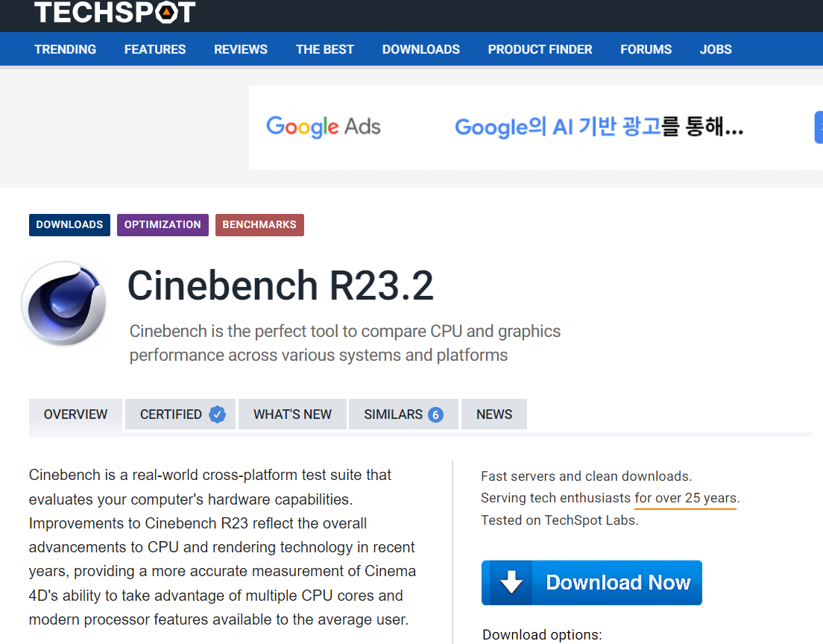The image size is (823, 644).
Task: Open the Cinebench app icon image
Action: click(x=64, y=303)
